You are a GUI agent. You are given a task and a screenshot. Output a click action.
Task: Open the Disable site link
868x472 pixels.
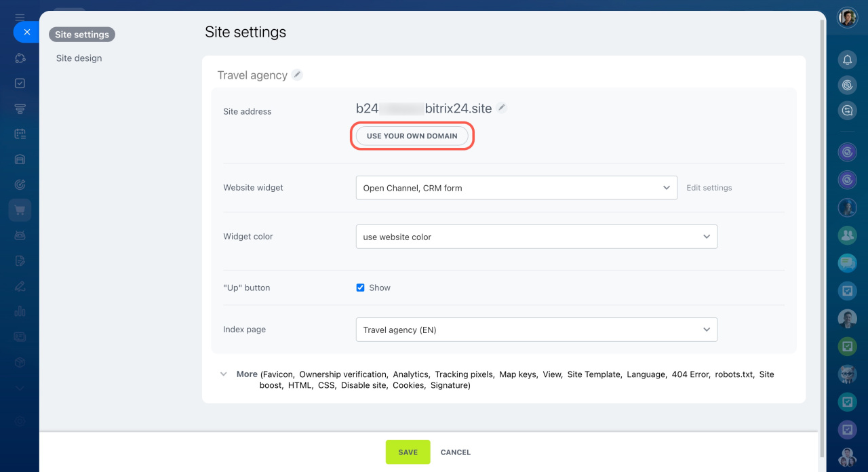coord(364,385)
